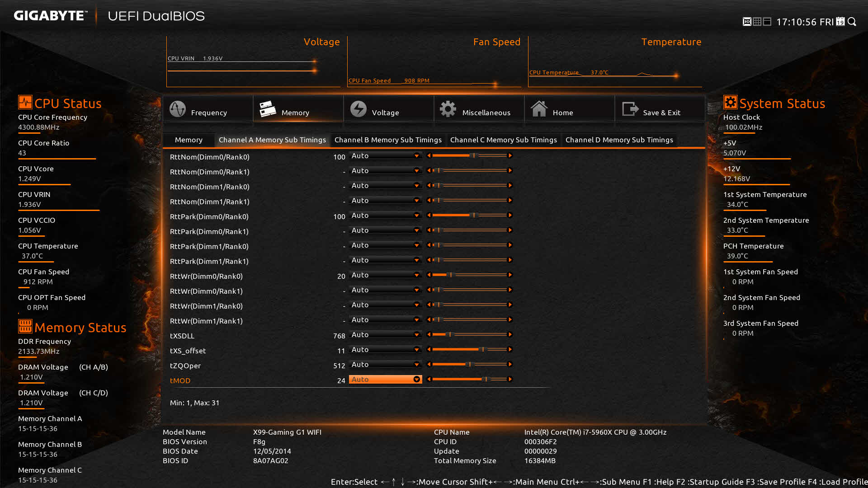Decrease tMOD with left slider arrow
The width and height of the screenshot is (868, 488).
click(x=429, y=380)
